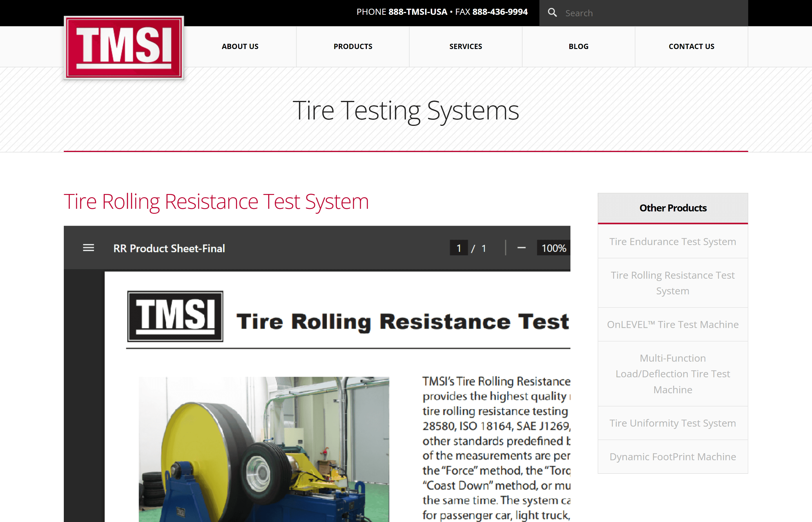
Task: Open the Products menu
Action: [x=353, y=46]
